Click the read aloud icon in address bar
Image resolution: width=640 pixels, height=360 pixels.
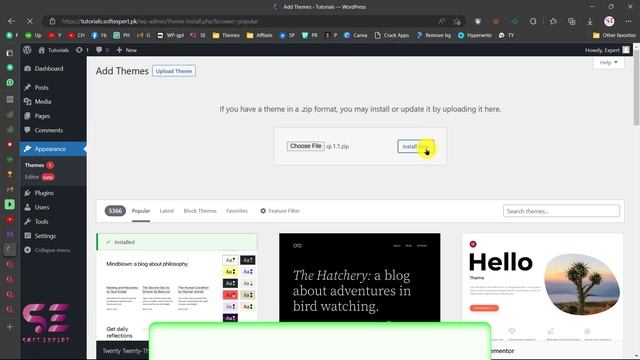[442, 21]
